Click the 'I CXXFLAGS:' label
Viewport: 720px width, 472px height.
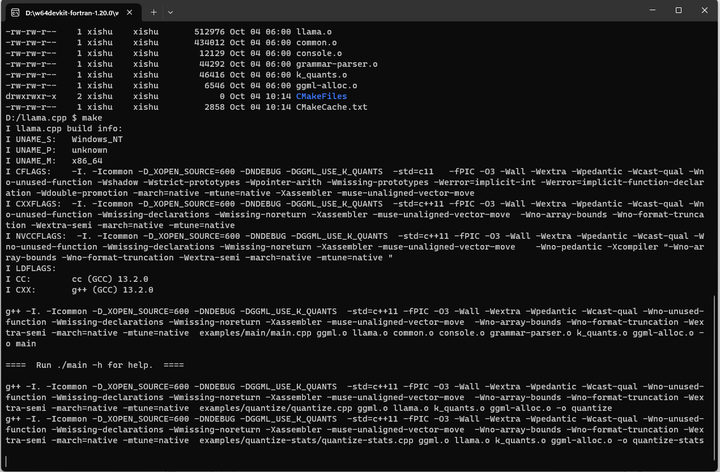click(x=34, y=204)
